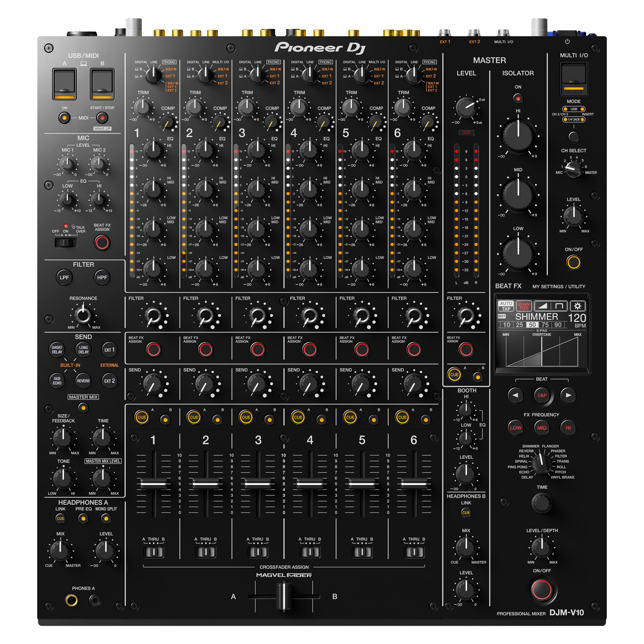This screenshot has width=644, height=644.
Task: Toggle headphones B LINK CUE button
Action: [466, 513]
